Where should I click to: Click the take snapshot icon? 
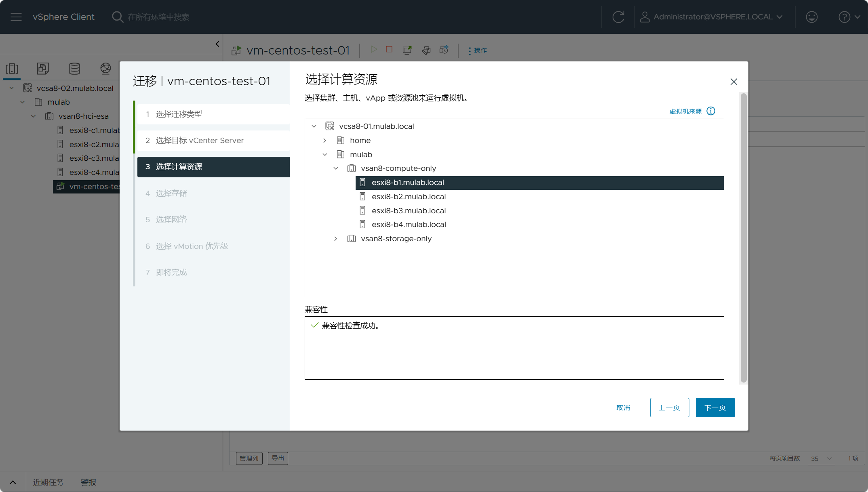click(x=444, y=50)
